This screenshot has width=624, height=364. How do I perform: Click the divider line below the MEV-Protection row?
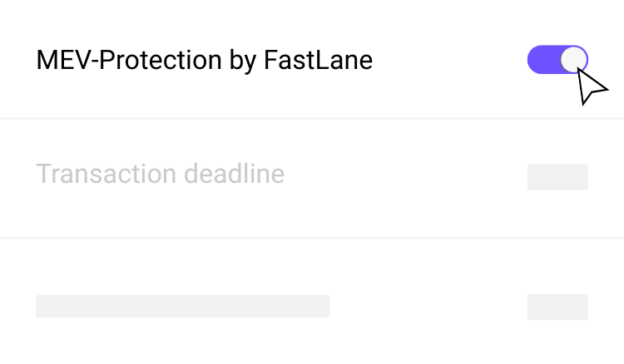click(x=312, y=118)
